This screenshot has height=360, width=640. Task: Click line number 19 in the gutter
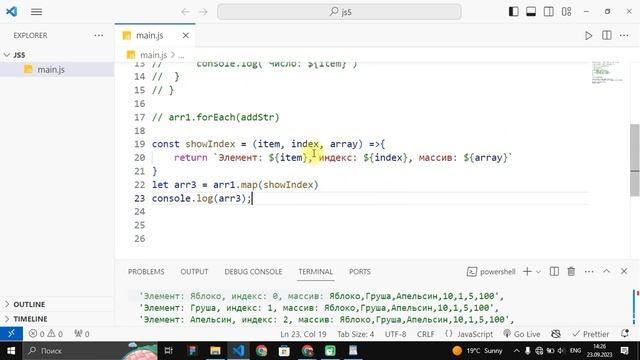pyautogui.click(x=140, y=144)
